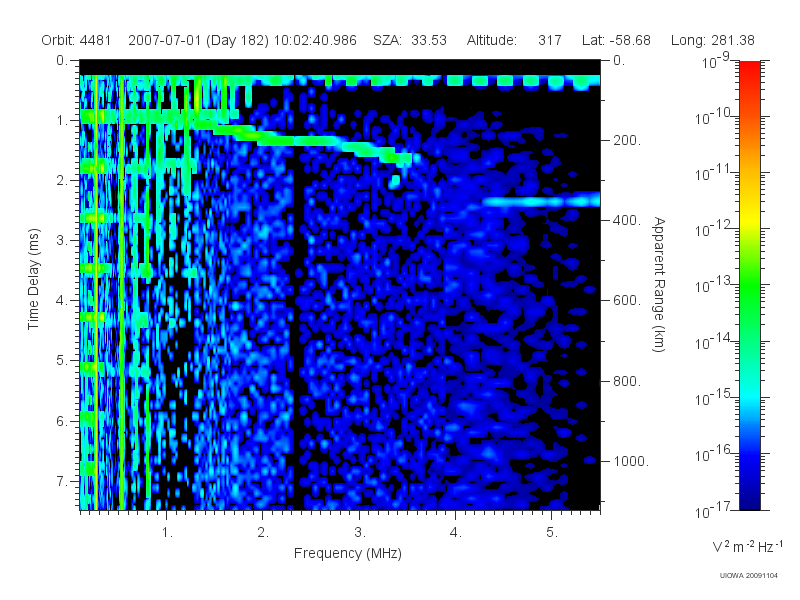Screen dimensions: 800x600
Task: Click the 'Altitude:' label in the header
Action: coord(492,40)
